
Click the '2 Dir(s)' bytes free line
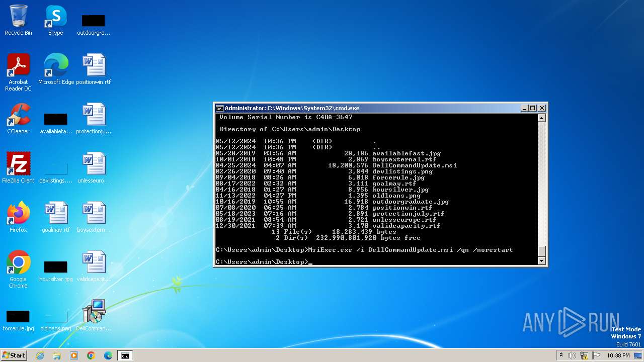click(x=348, y=238)
